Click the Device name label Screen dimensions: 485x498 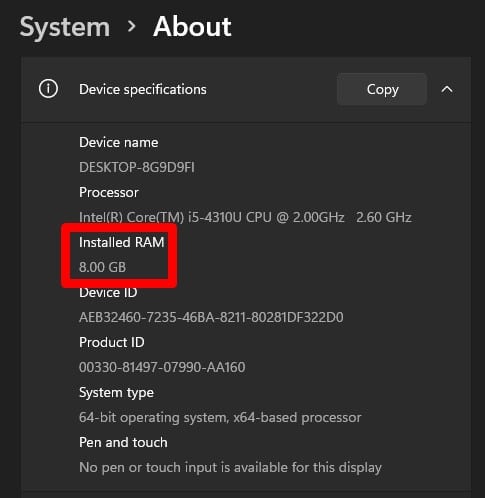(x=119, y=143)
